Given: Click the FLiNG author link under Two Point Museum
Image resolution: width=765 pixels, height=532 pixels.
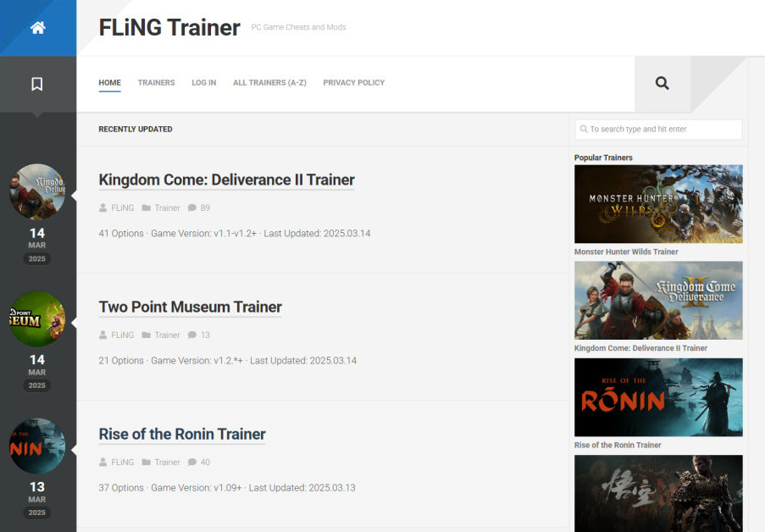Looking at the screenshot, I should point(123,335).
